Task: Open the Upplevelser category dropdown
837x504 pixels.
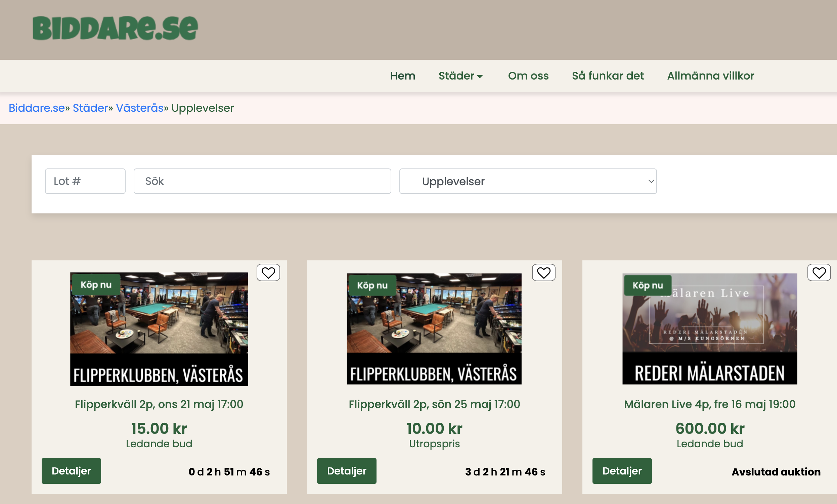Action: 528,181
